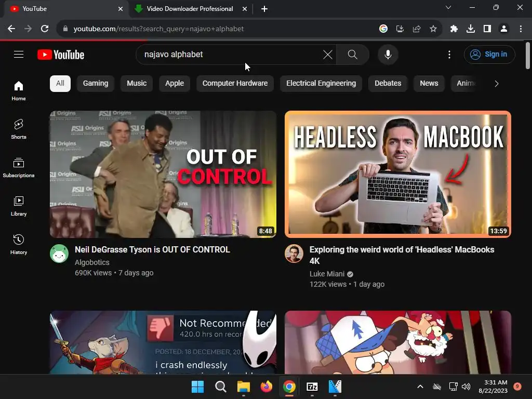Share this page via address bar icon
532x399 pixels.
417,29
